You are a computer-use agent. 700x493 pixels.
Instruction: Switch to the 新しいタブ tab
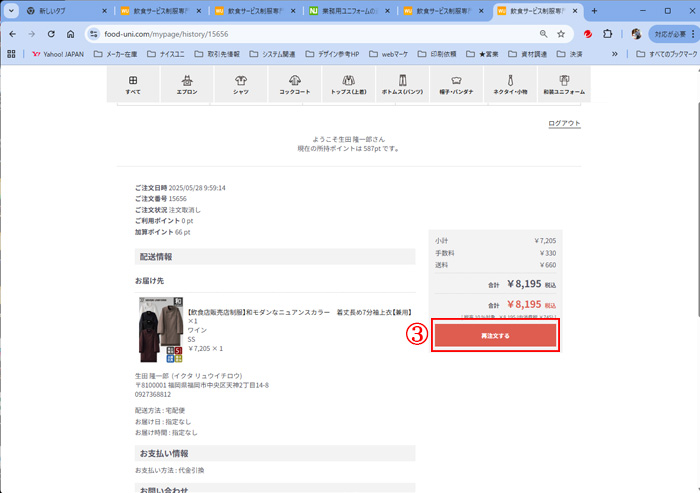pyautogui.click(x=65, y=11)
